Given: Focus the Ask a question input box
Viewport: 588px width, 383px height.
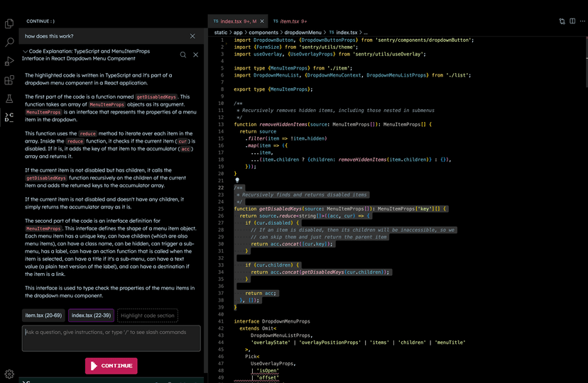Looking at the screenshot, I should click(111, 338).
